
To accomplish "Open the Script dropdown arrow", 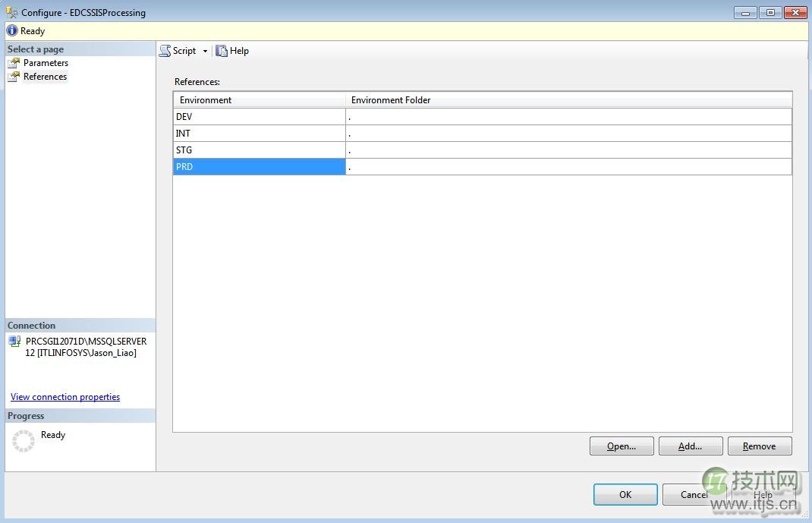I will click(x=203, y=51).
